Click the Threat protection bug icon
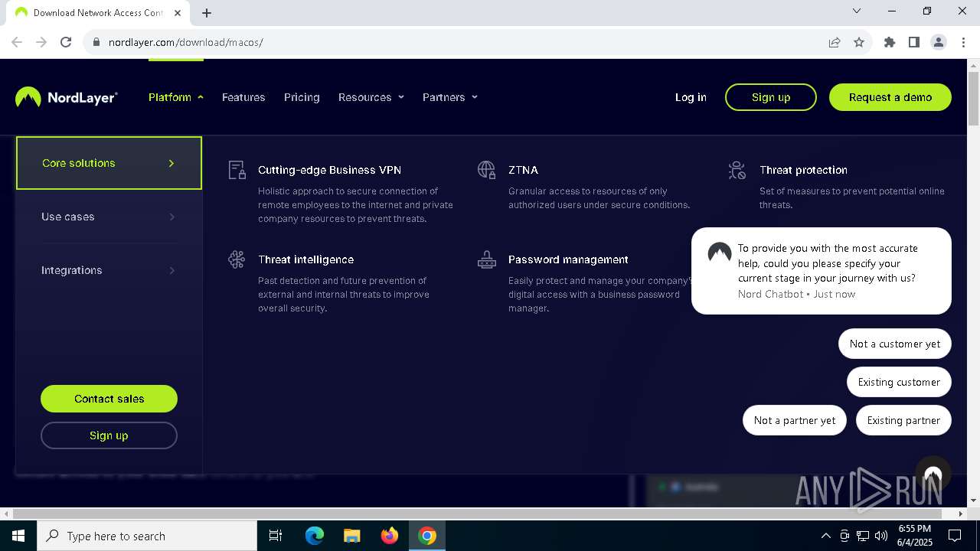 737,170
